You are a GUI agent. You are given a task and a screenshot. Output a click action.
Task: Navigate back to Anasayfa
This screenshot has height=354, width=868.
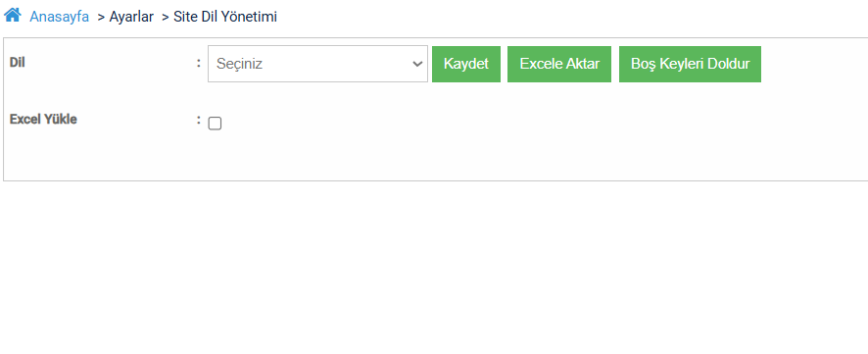59,17
